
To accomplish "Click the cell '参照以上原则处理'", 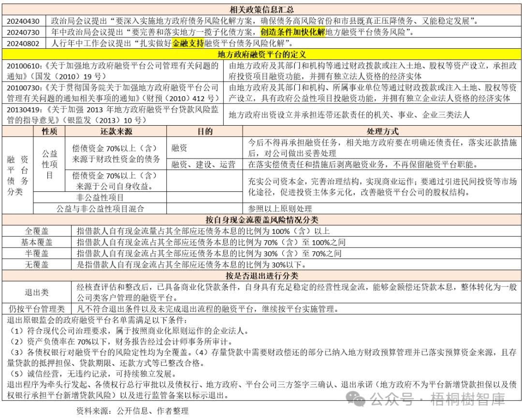I will point(280,209).
